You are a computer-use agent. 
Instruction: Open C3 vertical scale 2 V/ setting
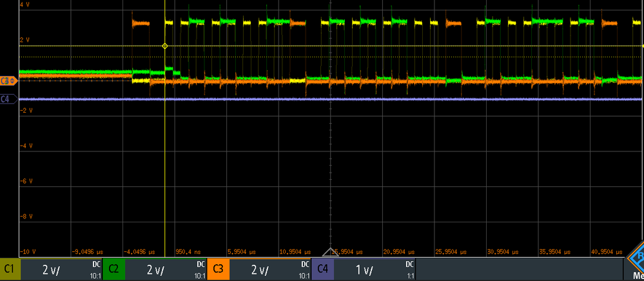[260, 270]
